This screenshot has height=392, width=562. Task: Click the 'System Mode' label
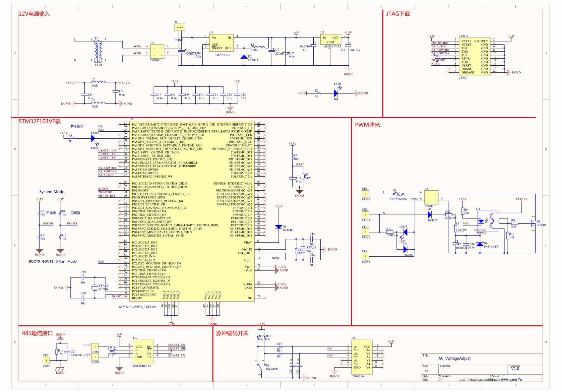point(52,192)
